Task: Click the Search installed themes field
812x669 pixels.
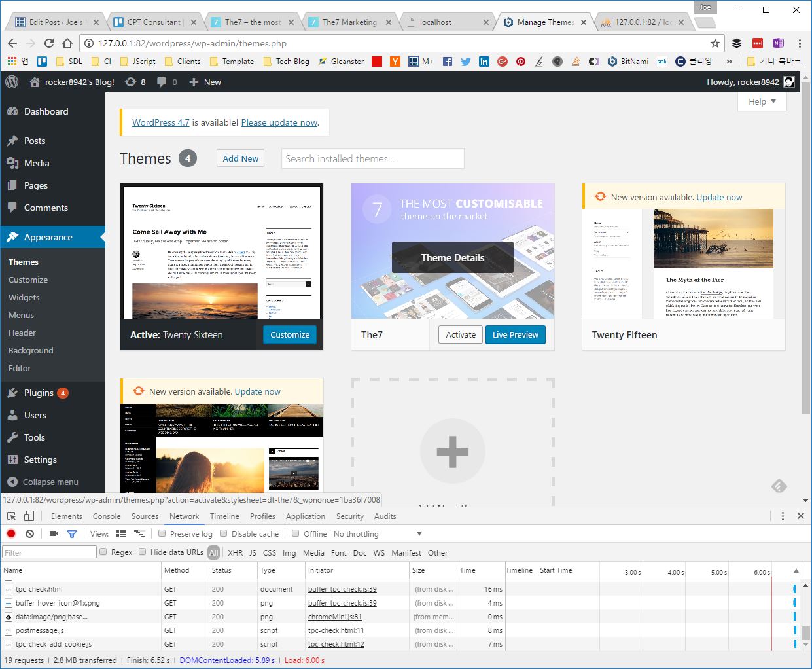Action: (x=373, y=158)
